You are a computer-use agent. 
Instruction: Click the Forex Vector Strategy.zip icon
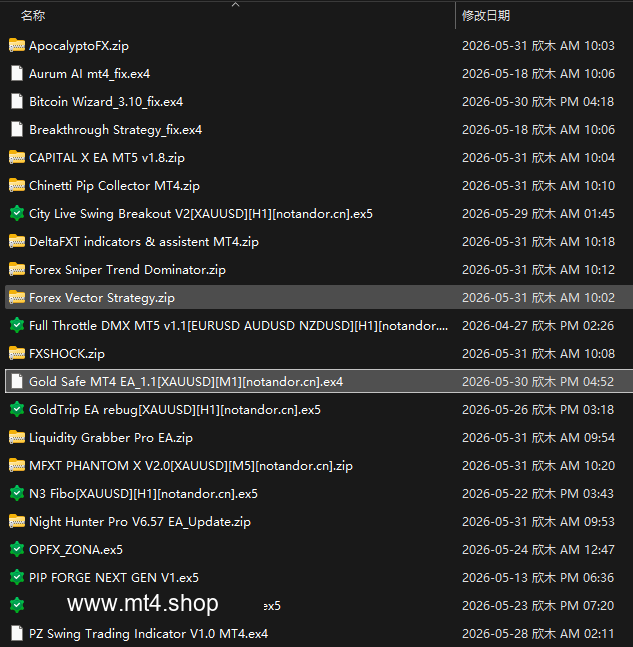tap(17, 298)
